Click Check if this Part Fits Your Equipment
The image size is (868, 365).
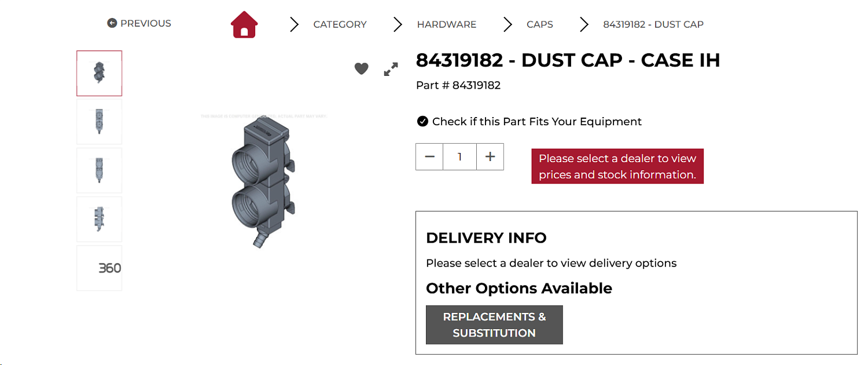(x=537, y=122)
